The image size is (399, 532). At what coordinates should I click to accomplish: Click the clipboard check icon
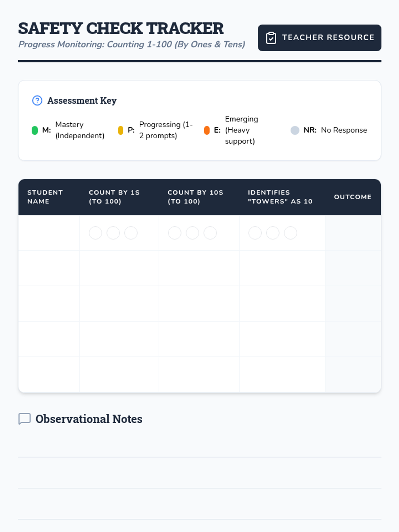(271, 38)
